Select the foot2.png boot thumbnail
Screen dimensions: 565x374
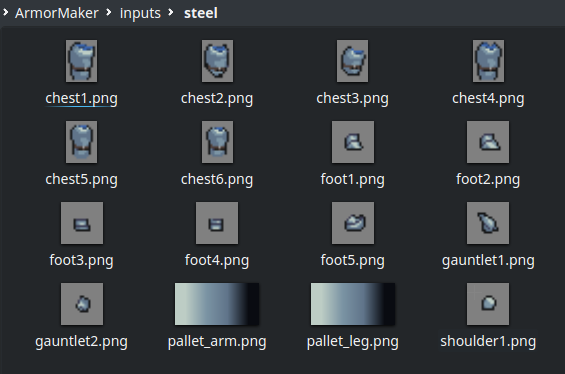pyautogui.click(x=488, y=142)
